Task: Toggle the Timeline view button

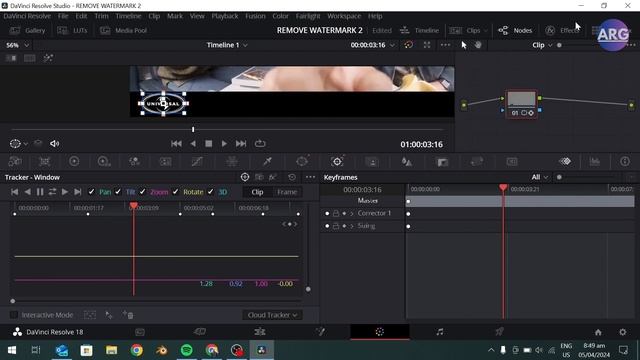Action: tap(419, 30)
